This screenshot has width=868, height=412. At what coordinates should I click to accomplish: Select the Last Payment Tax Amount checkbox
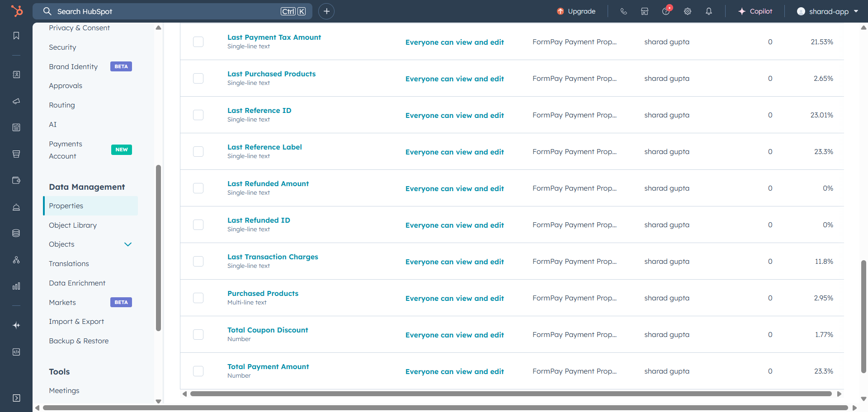(198, 42)
